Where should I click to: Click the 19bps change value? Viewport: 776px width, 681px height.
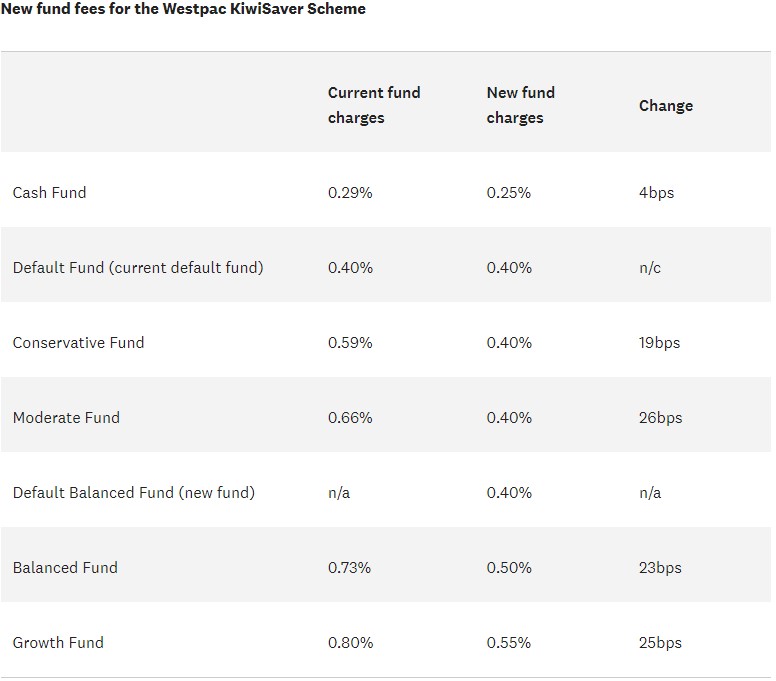(x=659, y=343)
